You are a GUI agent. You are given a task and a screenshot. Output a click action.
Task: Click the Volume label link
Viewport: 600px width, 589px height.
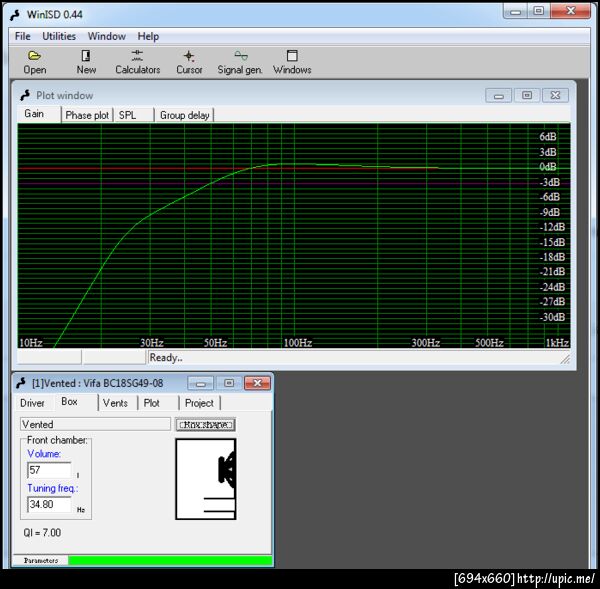(44, 454)
